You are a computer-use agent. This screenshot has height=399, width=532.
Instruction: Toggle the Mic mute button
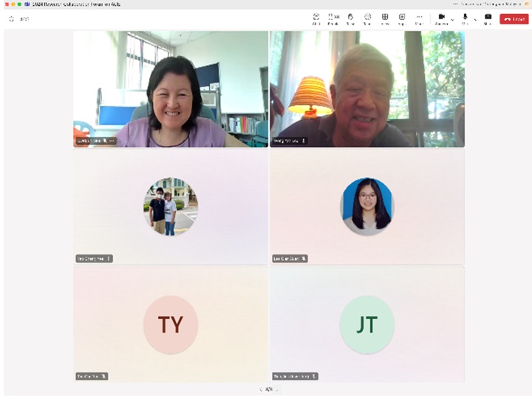[x=465, y=18]
